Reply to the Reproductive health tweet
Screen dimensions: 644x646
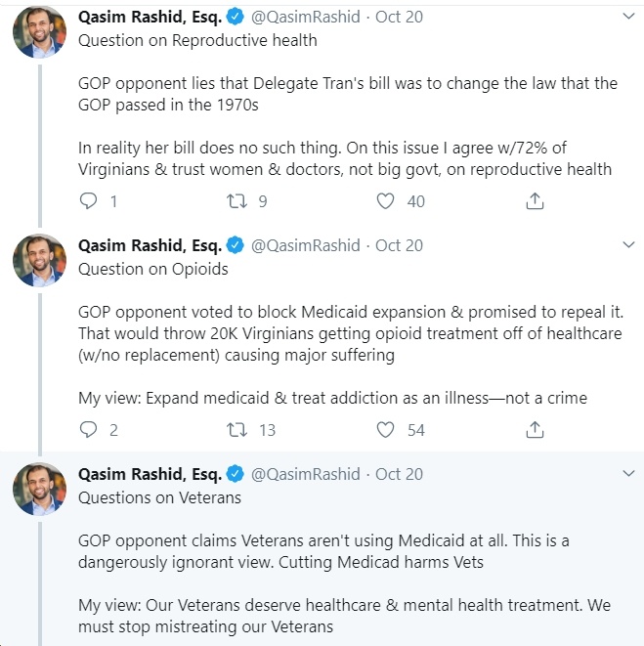(x=88, y=201)
